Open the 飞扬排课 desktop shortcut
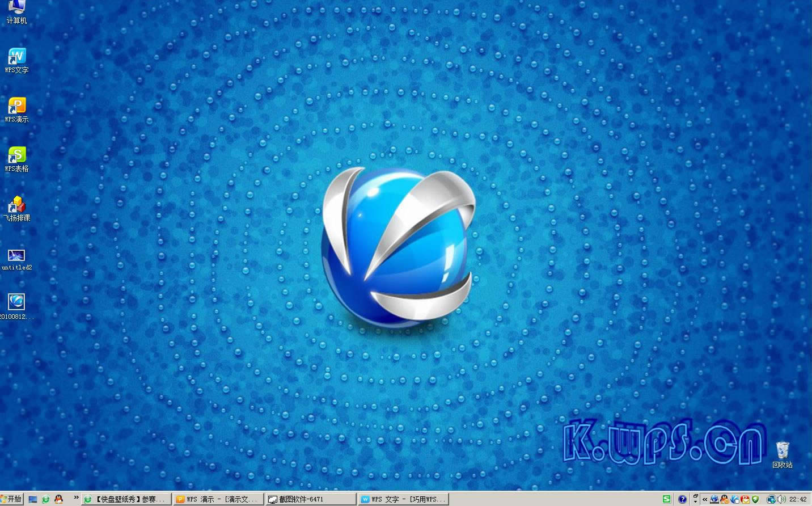Viewport: 812px width, 506px height. coord(16,209)
